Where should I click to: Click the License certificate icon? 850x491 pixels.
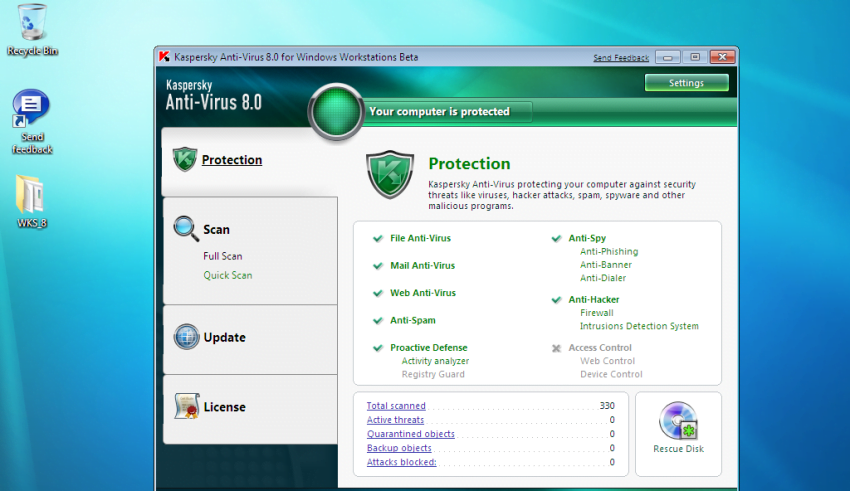(x=187, y=406)
